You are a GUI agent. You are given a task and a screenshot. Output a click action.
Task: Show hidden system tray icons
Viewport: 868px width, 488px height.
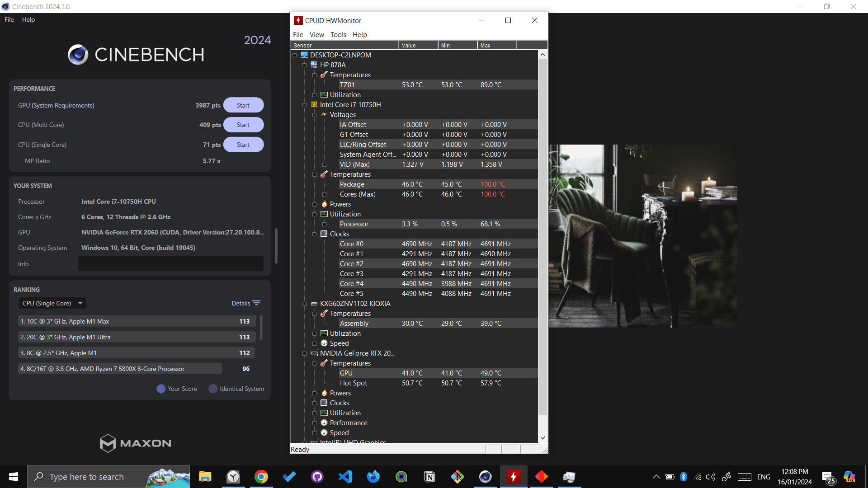pyautogui.click(x=656, y=477)
